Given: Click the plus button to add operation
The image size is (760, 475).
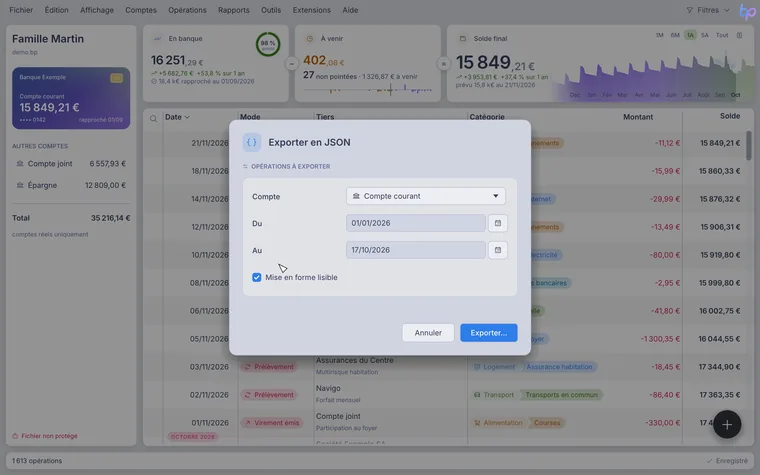Looking at the screenshot, I should point(727,425).
